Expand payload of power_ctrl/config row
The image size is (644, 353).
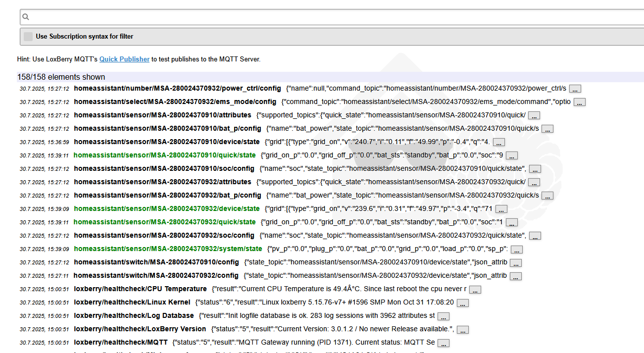575,89
